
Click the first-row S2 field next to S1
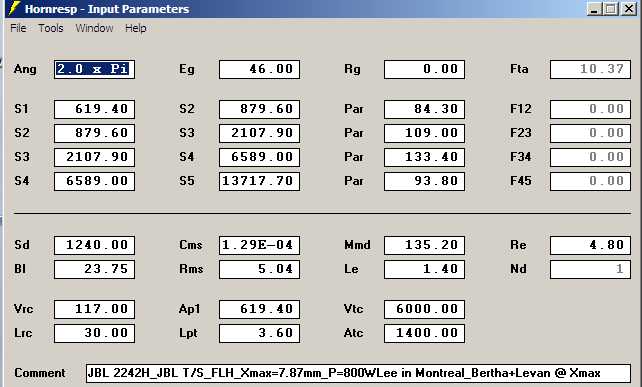(x=259, y=109)
